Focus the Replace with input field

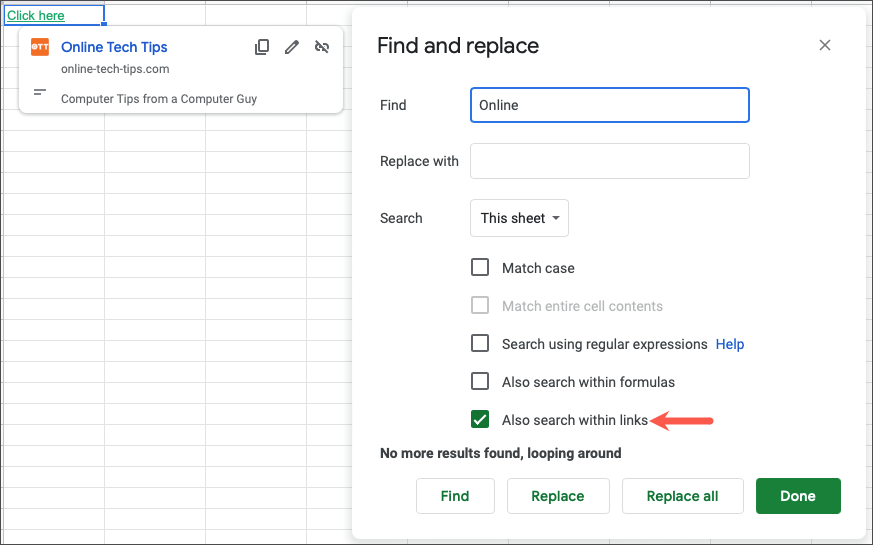pos(609,161)
